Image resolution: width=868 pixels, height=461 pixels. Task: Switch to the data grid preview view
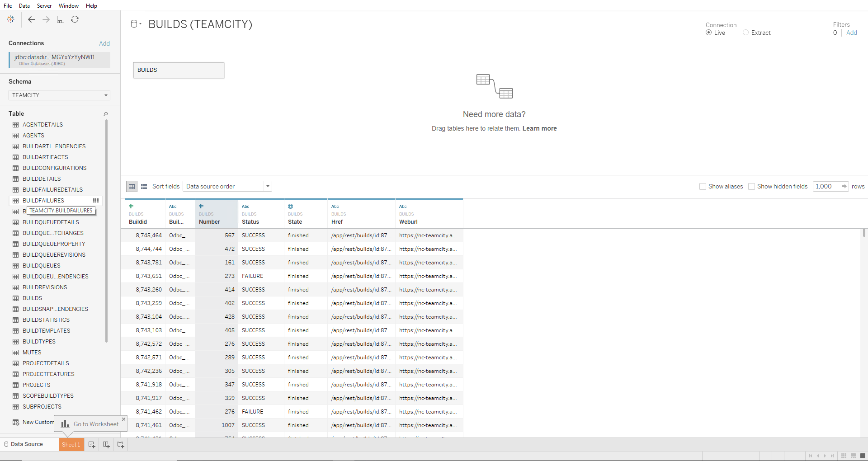click(132, 186)
